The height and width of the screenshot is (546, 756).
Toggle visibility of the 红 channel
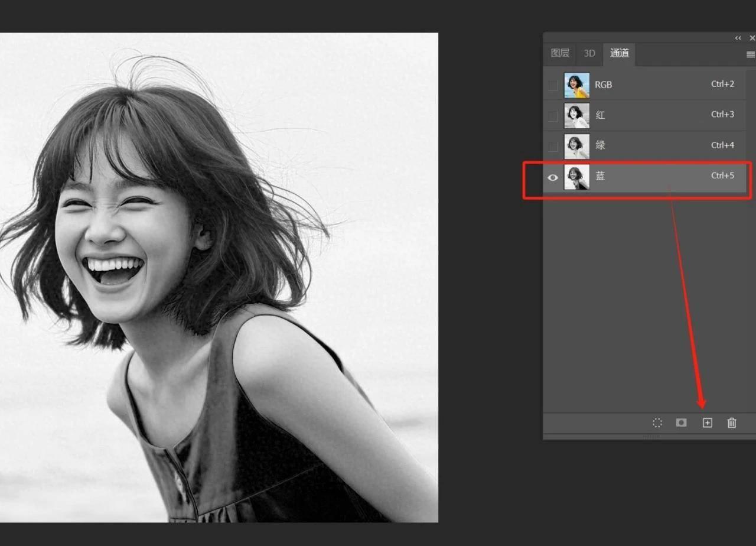[553, 116]
